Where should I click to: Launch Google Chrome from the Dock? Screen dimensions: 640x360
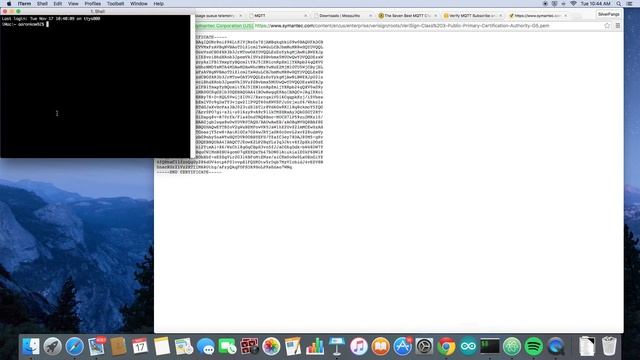[x=446, y=347]
